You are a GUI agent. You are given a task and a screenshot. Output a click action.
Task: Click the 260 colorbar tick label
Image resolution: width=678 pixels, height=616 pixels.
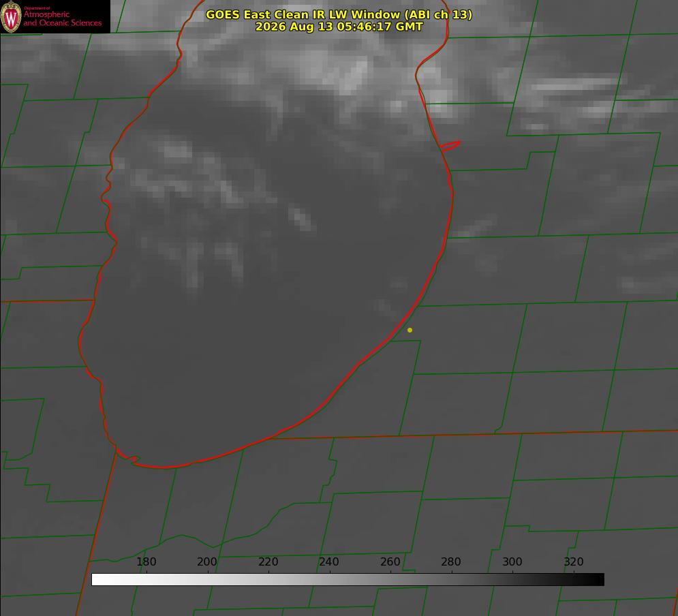click(390, 561)
